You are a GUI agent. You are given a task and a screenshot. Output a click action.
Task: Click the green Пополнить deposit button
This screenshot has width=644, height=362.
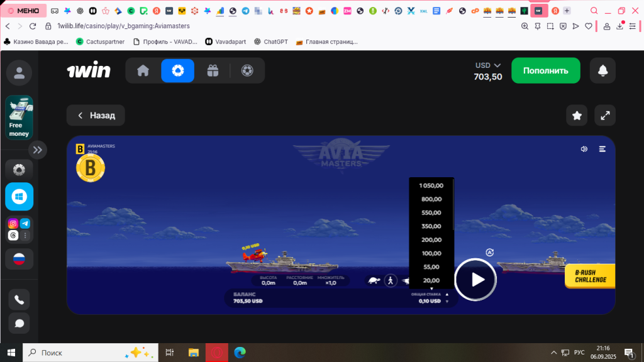tap(545, 70)
